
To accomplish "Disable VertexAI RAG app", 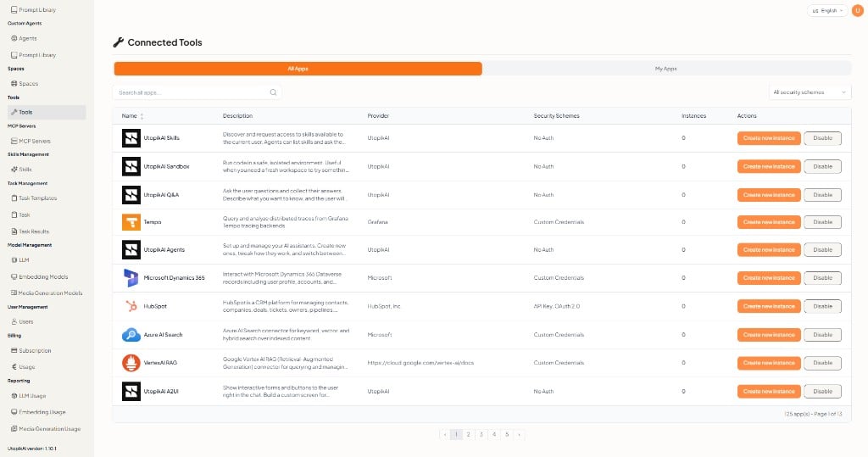I will 822,363.
